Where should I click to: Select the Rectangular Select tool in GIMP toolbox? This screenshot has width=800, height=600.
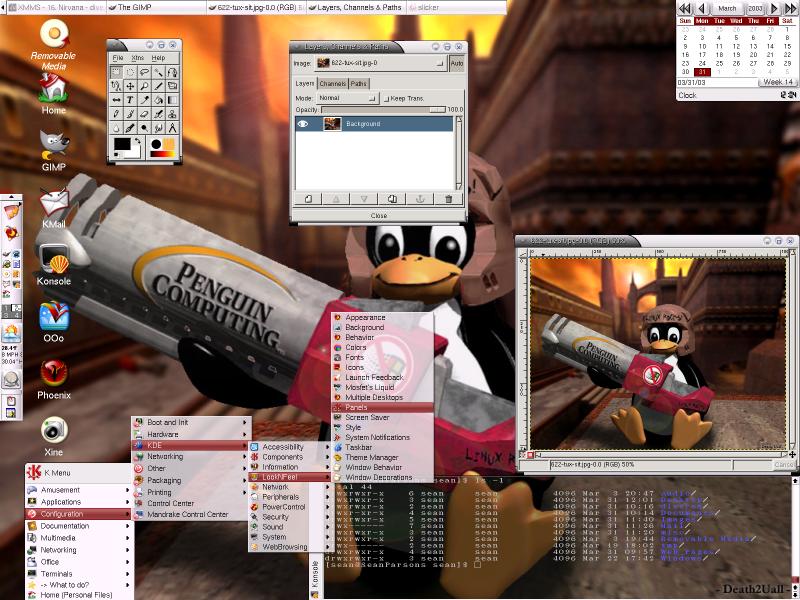[116, 72]
